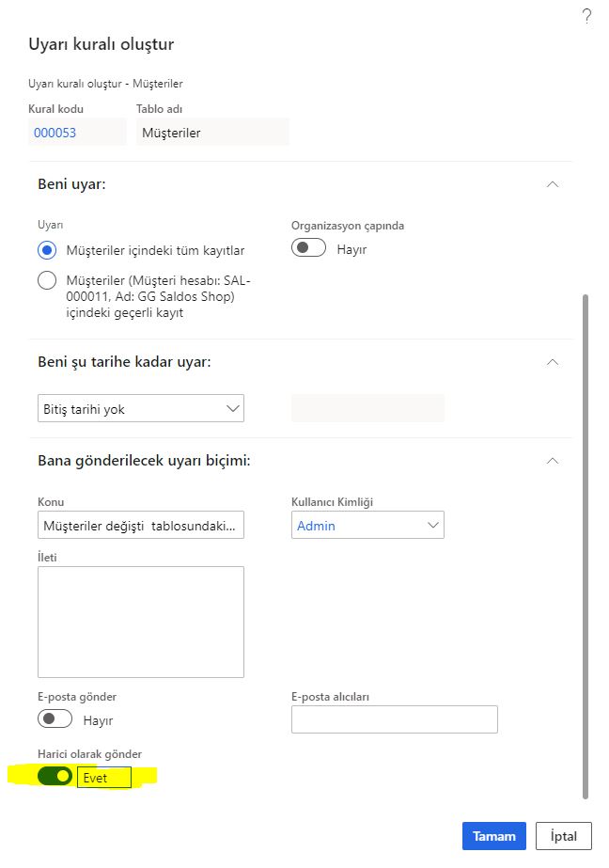Open the help question mark icon

(x=586, y=16)
